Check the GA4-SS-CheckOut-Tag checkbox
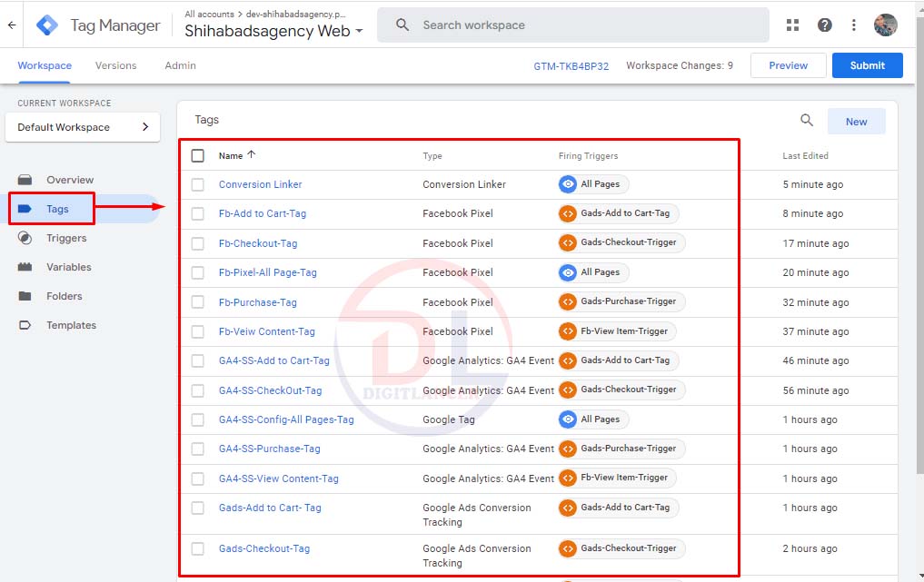The image size is (924, 582). pyautogui.click(x=198, y=390)
